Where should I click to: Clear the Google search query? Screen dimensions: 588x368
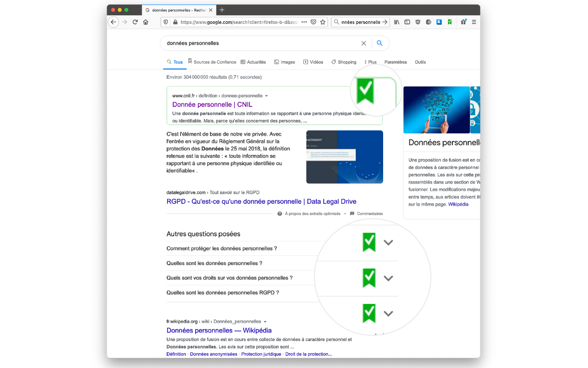364,43
